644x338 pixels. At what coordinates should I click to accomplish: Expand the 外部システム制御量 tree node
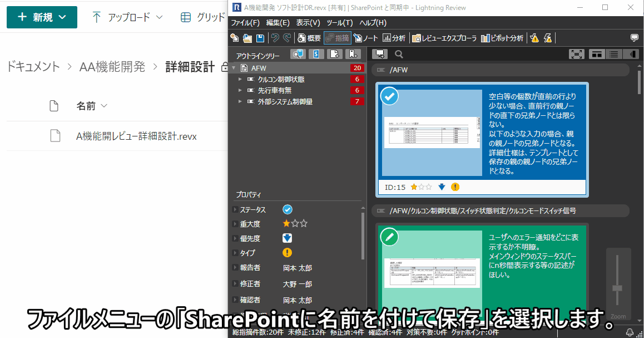tap(240, 101)
